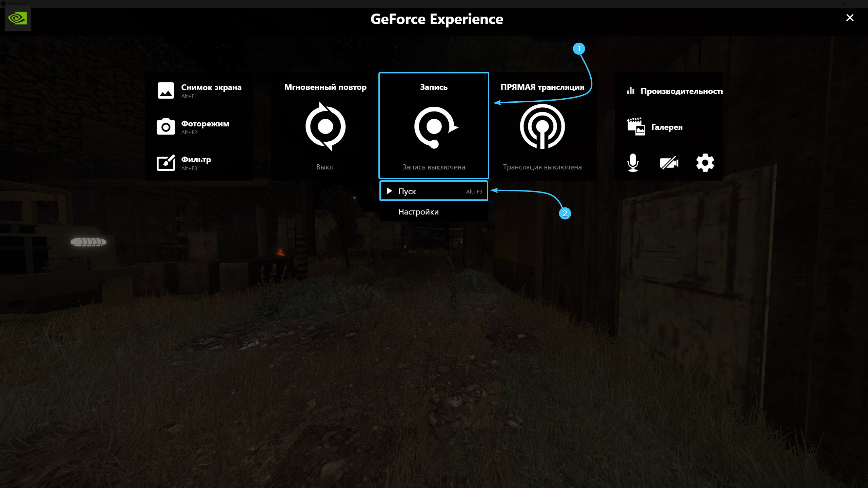Click the microphone icon
The width and height of the screenshot is (868, 488).
[633, 163]
